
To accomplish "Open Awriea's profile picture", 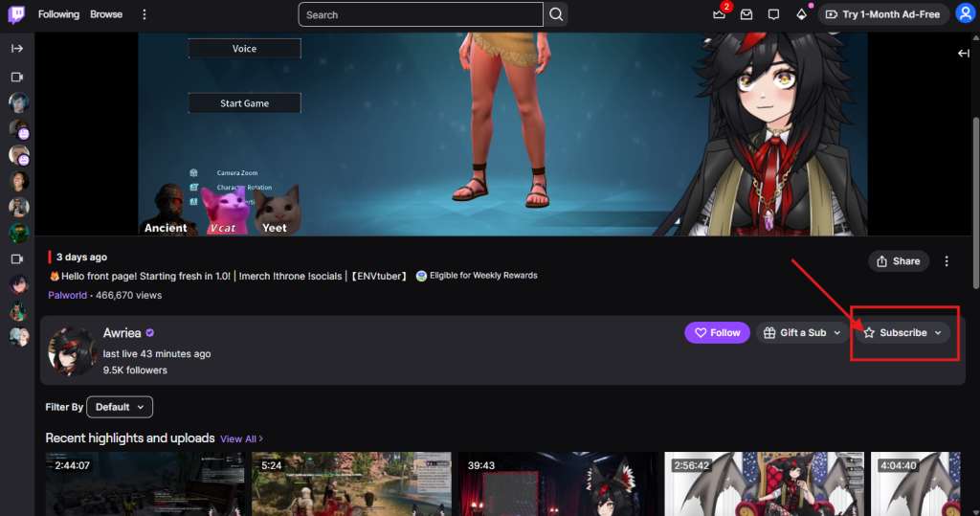I will click(x=73, y=350).
